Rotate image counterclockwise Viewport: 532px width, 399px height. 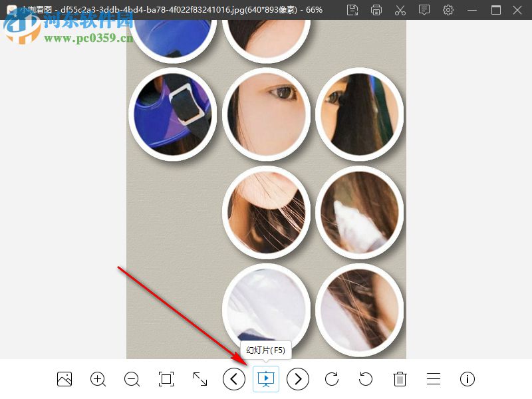365,379
